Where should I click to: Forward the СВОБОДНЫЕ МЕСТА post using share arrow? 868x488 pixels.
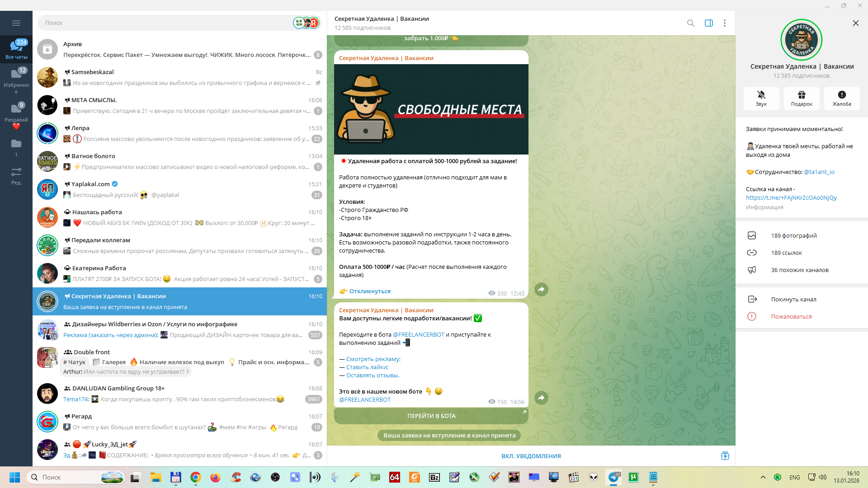(x=541, y=290)
